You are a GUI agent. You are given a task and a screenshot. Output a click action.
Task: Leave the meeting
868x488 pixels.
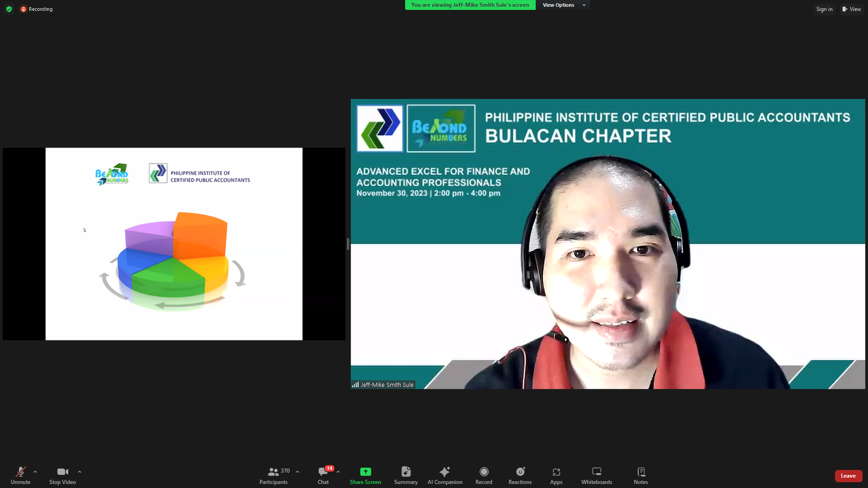pyautogui.click(x=848, y=476)
